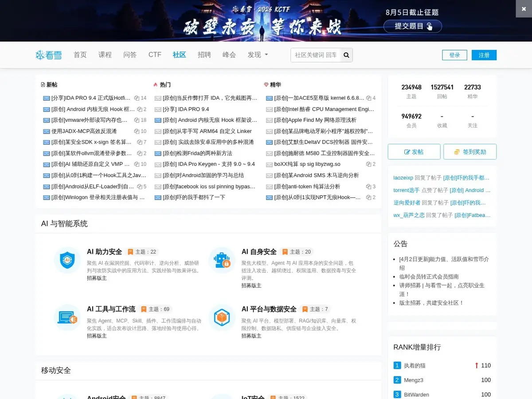532x399 pixels.
Task: Open post [原创]从零手写 ARM64 自定义 Linker
Action: coord(207,131)
